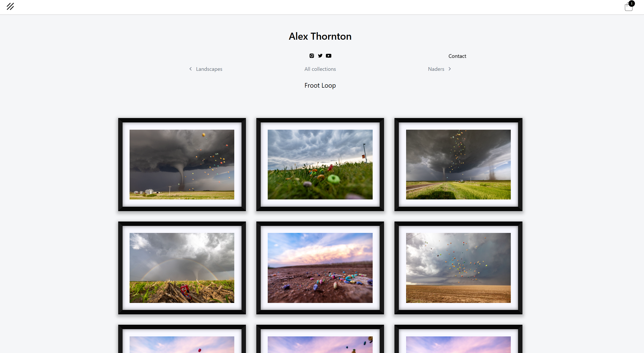Open the bottom-center pink sky print
The image size is (644, 353).
[320, 339]
